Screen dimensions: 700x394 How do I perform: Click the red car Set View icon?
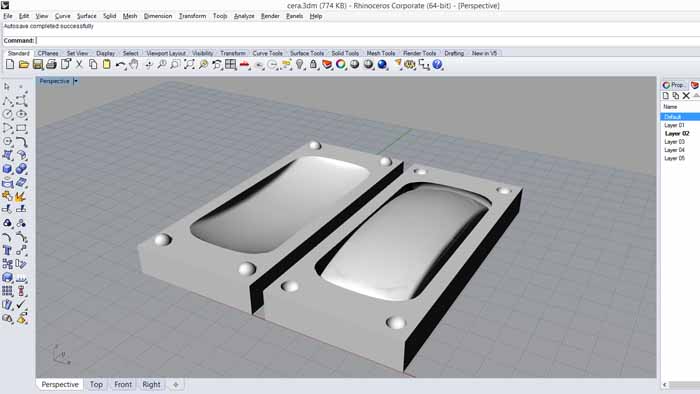click(x=244, y=65)
